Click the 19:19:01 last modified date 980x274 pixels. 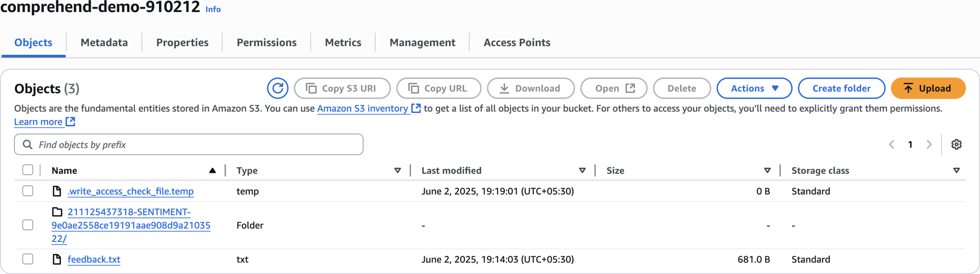497,191
